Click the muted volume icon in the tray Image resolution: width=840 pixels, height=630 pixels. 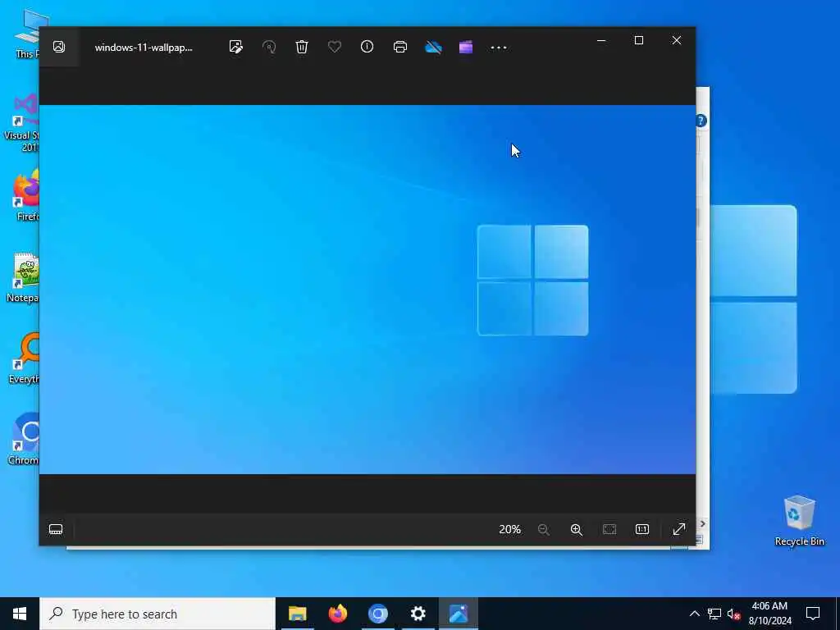734,614
